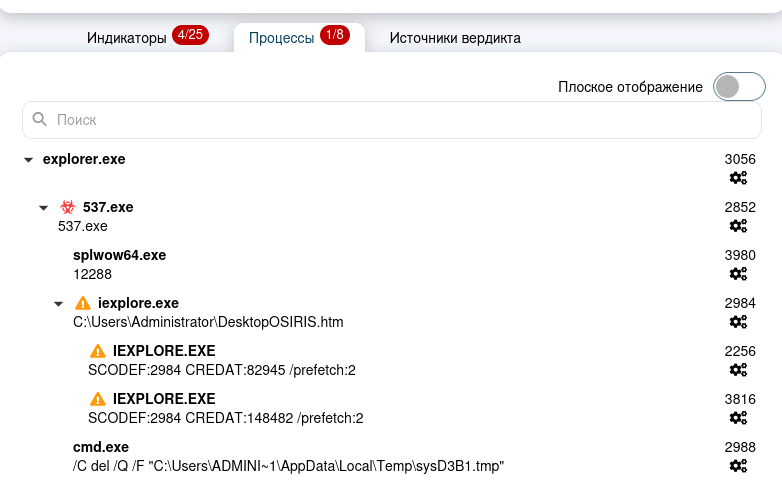Select the splwow64.exe process name

pos(119,255)
